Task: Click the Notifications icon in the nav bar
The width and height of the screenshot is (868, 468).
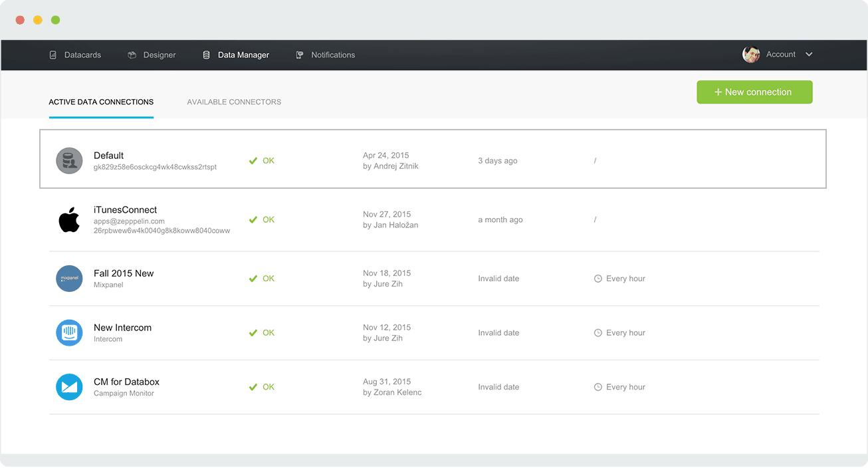Action: coord(300,55)
